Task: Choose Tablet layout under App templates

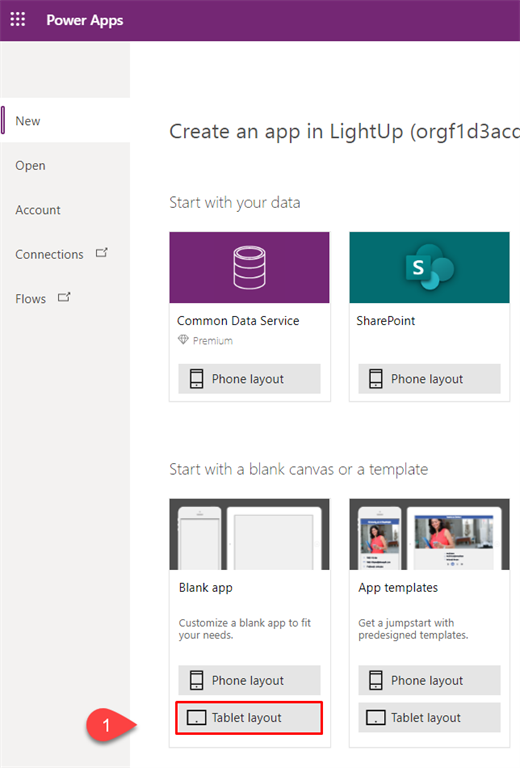Action: (429, 718)
